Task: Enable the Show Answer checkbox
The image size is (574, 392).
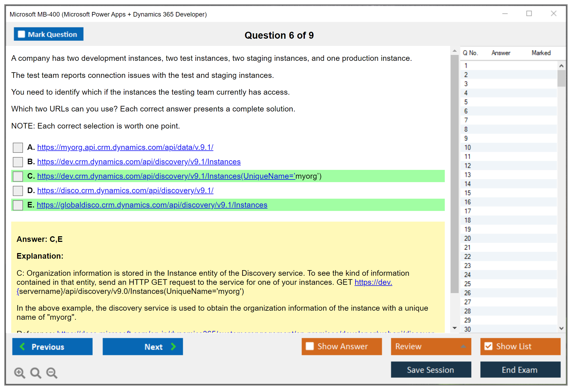Action: pyautogui.click(x=310, y=346)
